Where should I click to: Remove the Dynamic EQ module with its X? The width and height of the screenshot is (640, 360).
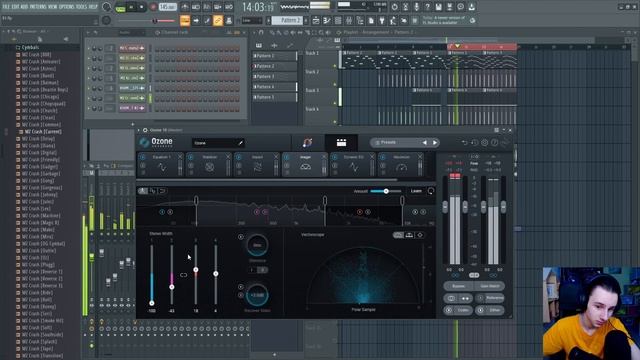(x=372, y=157)
